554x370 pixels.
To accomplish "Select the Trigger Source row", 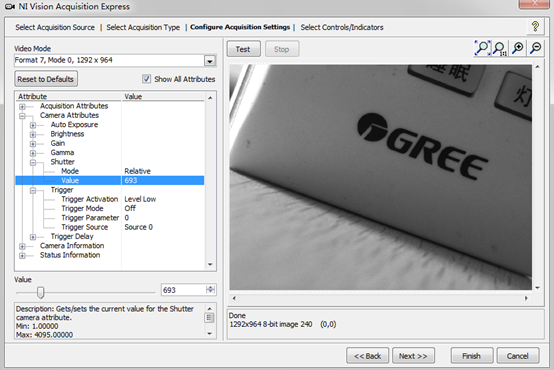I will 110,227.
